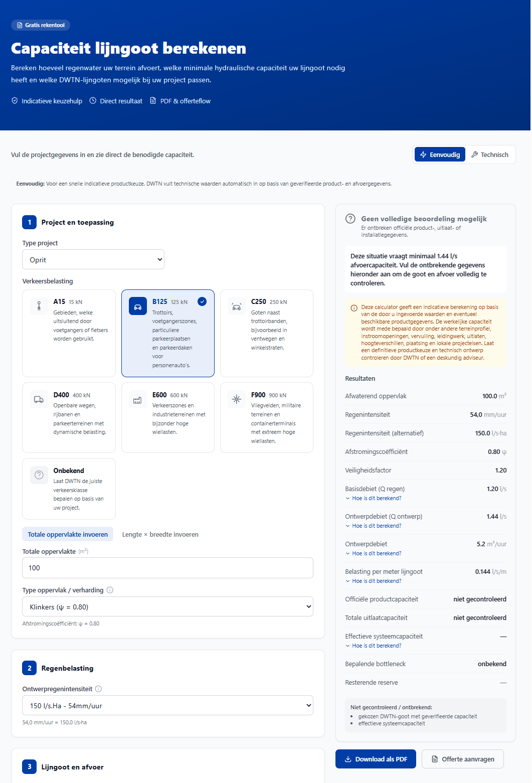Click the Gratis rekentool document icon

coord(20,25)
